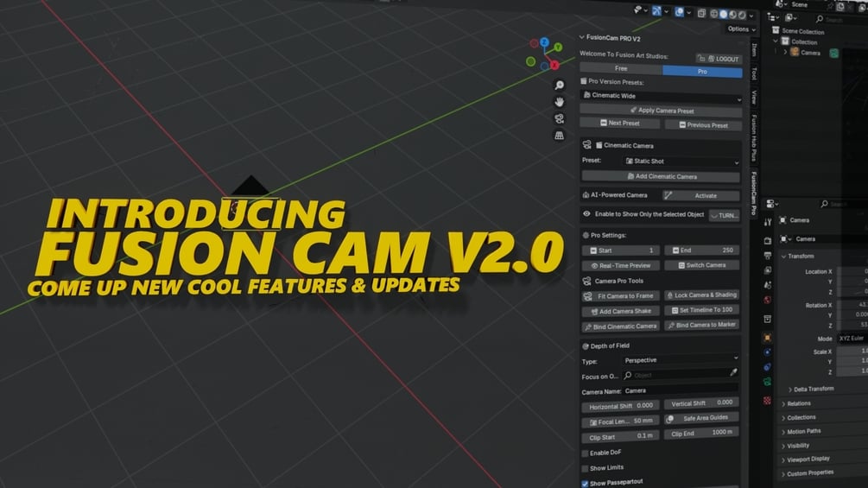Image resolution: width=868 pixels, height=488 pixels.
Task: Open the Render properties tab icon
Action: click(767, 241)
